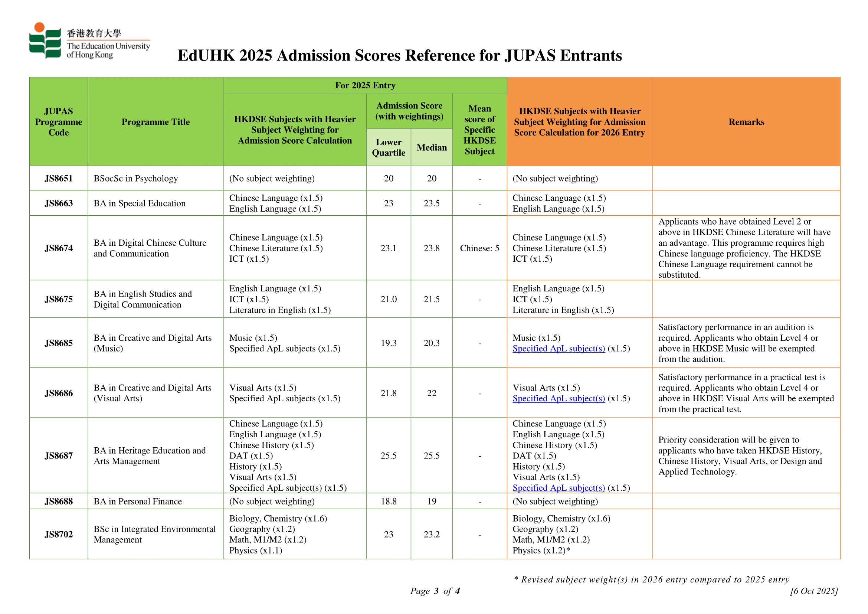Click lower quartile value 23.1
The image size is (868, 614).
pyautogui.click(x=389, y=248)
